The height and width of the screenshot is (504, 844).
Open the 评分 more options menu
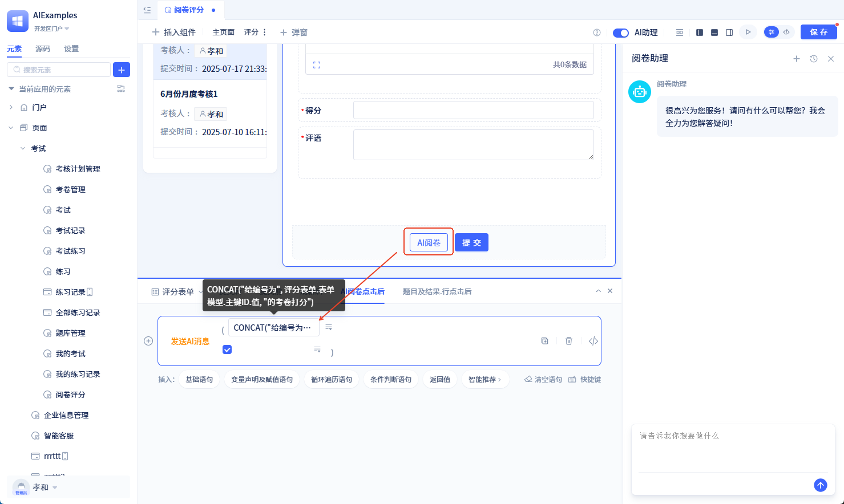click(264, 32)
